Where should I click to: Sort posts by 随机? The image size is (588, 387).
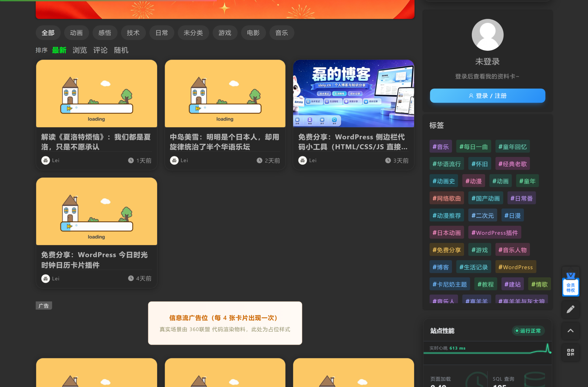pos(121,50)
